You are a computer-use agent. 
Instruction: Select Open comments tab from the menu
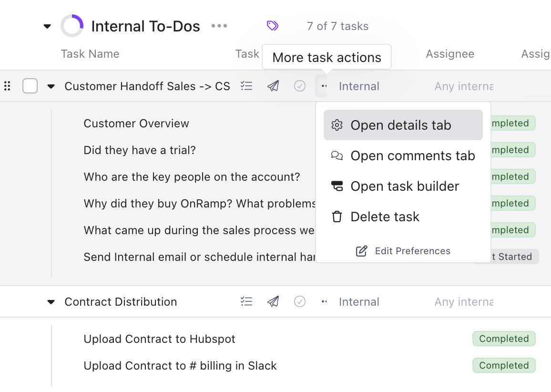[412, 155]
